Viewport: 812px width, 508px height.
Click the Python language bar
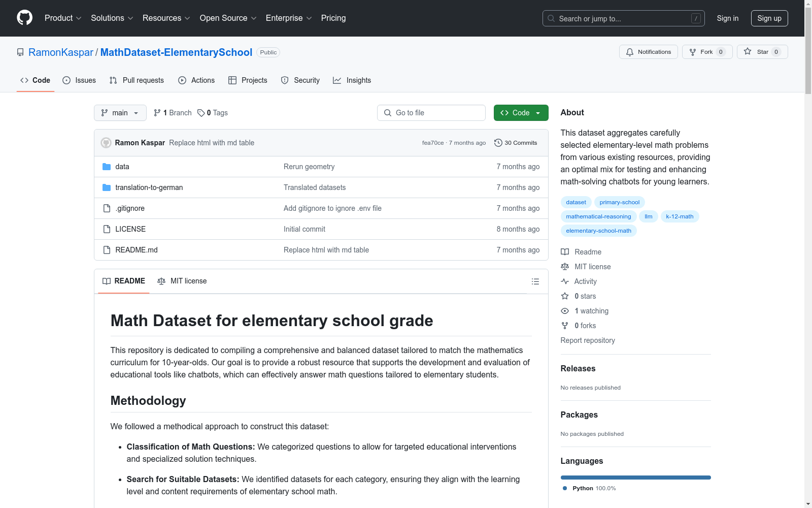636,478
